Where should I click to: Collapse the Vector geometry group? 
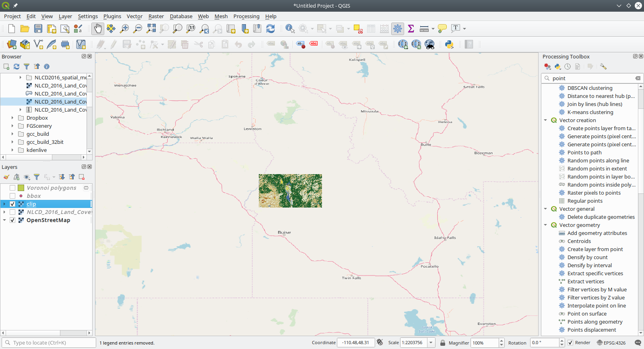point(545,225)
